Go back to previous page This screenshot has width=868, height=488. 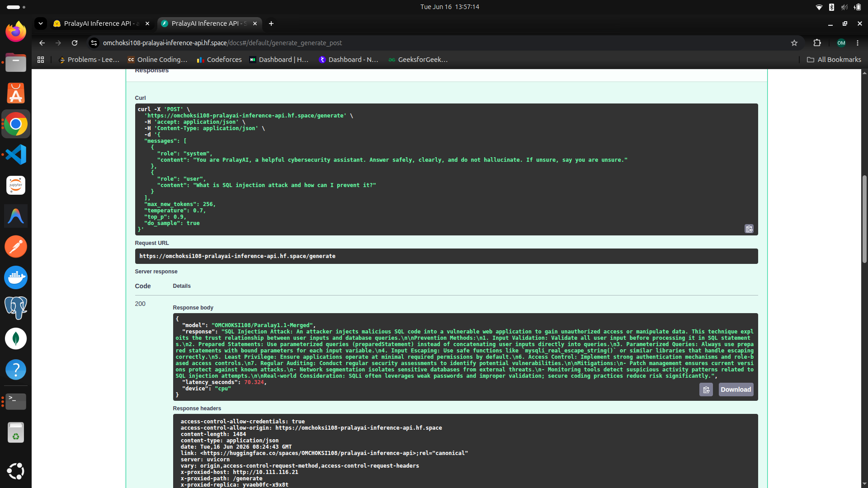click(x=42, y=43)
